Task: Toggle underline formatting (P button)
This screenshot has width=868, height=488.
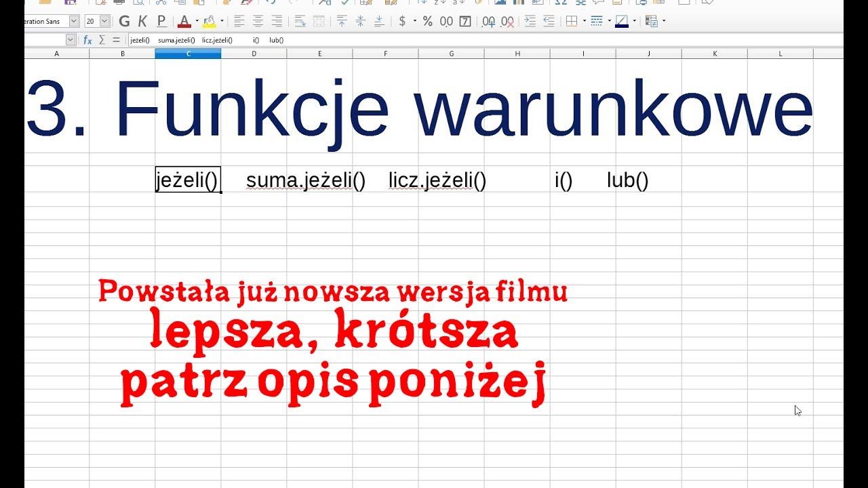Action: [161, 21]
